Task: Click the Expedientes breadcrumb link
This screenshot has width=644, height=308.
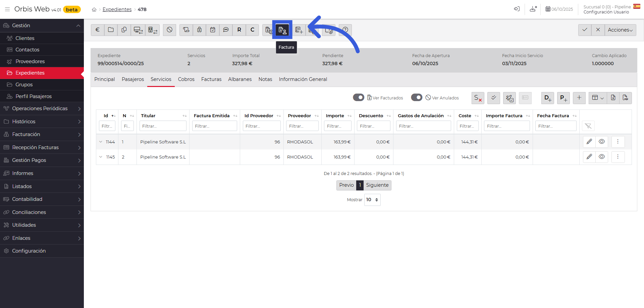Action: click(x=117, y=9)
